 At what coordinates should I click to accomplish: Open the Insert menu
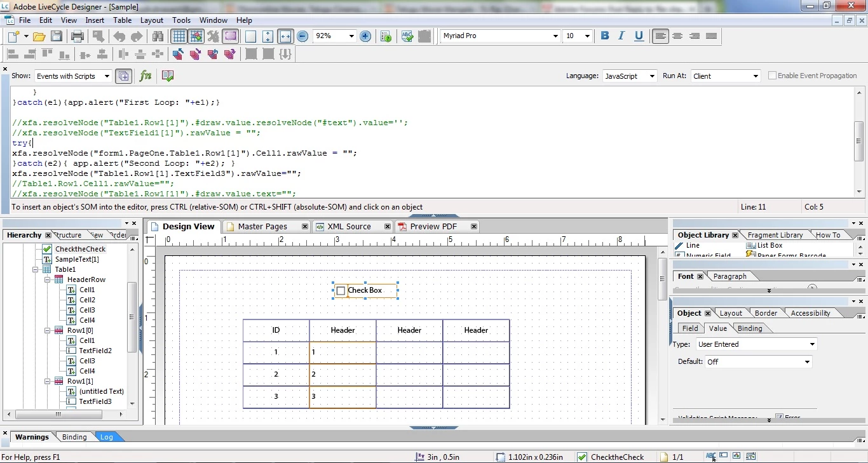(x=95, y=20)
